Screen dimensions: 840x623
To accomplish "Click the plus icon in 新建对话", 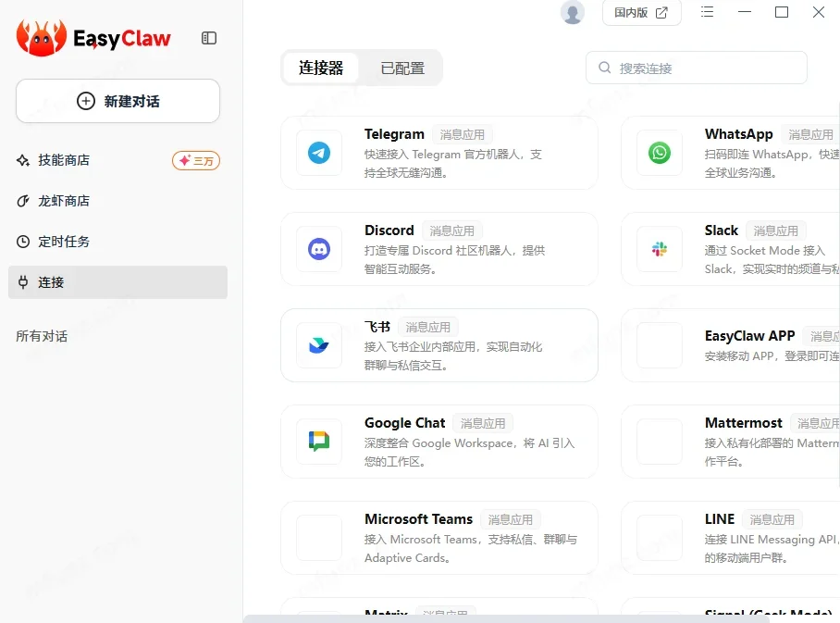I will (86, 101).
